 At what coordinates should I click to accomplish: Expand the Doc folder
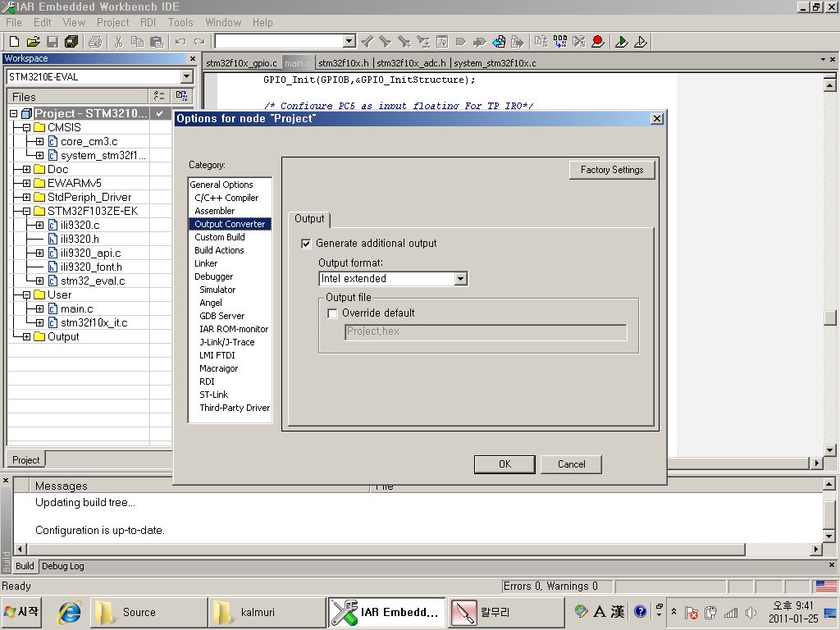point(26,169)
